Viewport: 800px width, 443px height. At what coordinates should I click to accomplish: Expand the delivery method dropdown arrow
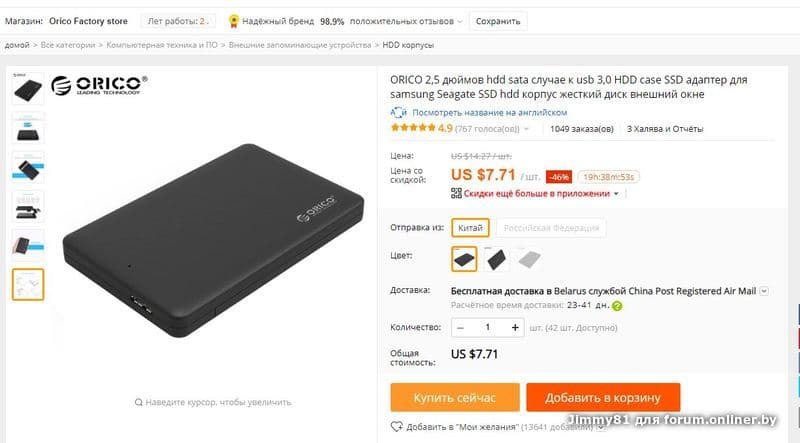[x=764, y=291]
